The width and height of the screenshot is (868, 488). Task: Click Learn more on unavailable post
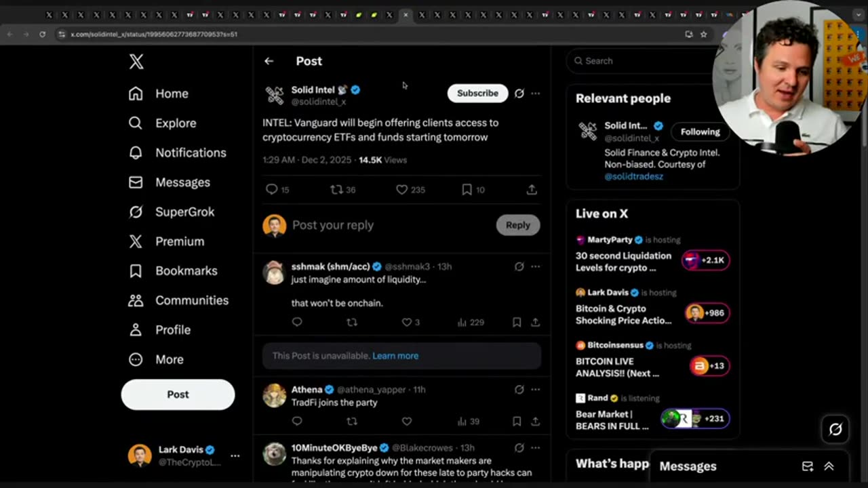[395, 356]
